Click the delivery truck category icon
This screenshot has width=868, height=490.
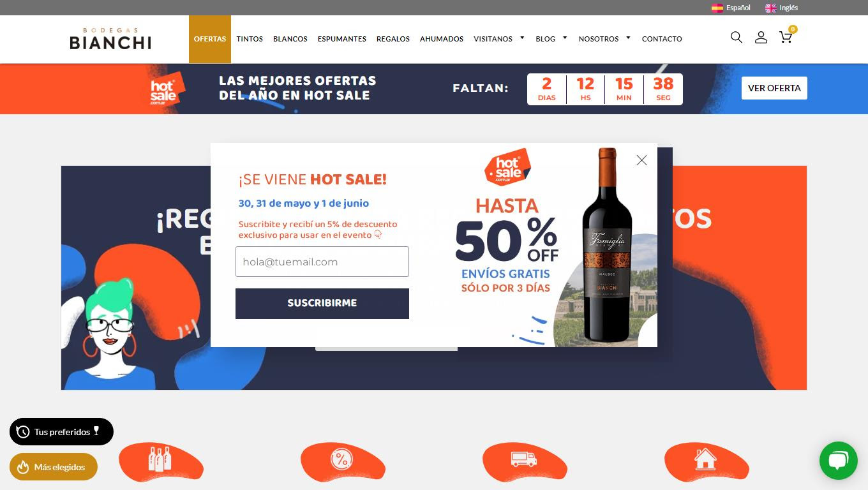tap(524, 460)
